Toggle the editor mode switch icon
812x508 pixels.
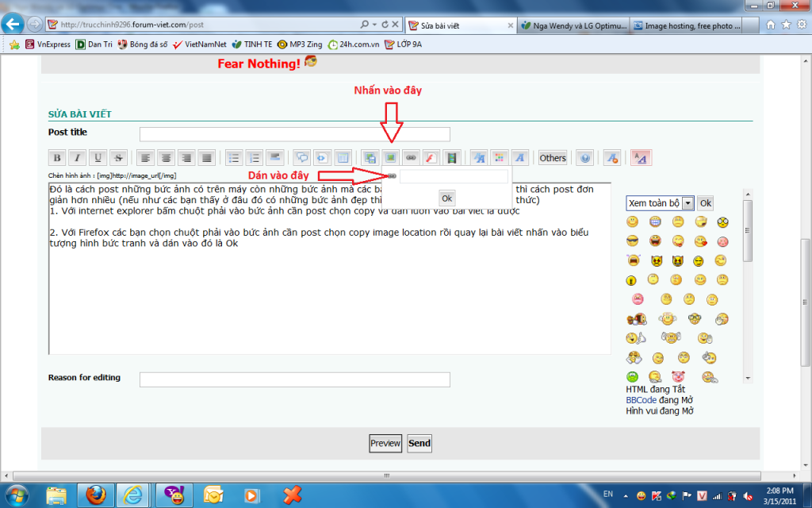click(x=640, y=158)
